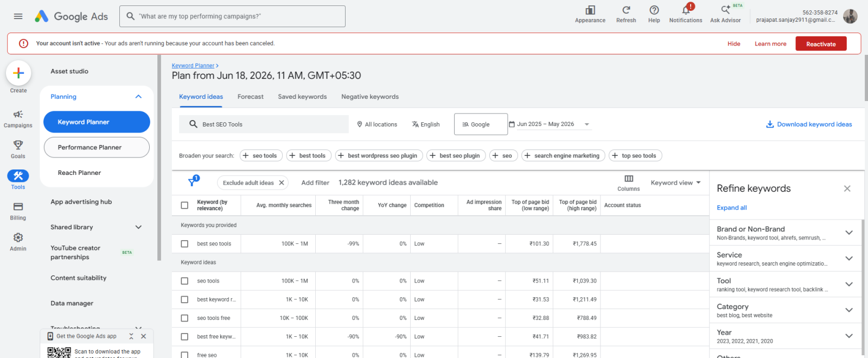
Task: Click Learn more in the banner
Action: [770, 44]
